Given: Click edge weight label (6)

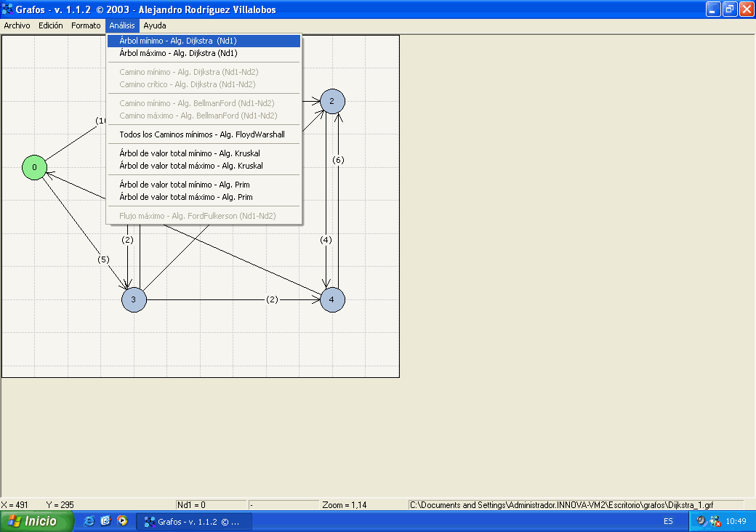Looking at the screenshot, I should tap(338, 160).
